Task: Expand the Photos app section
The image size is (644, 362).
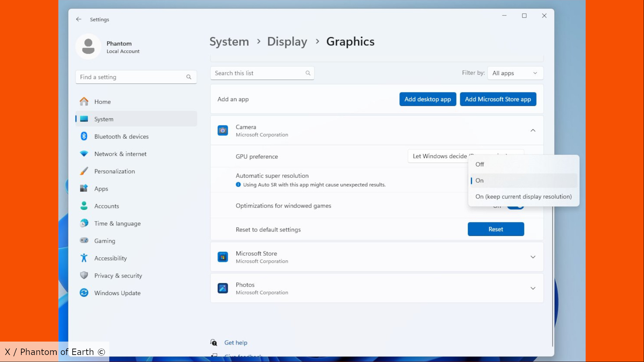Action: click(533, 288)
